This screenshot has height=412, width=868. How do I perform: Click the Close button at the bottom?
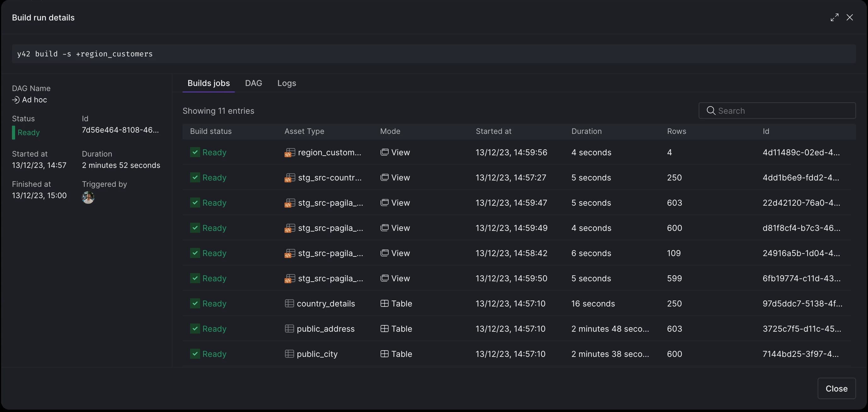coord(836,388)
